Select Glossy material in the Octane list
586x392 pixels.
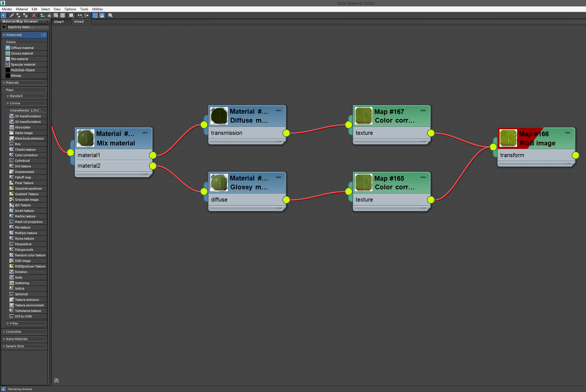coord(22,53)
